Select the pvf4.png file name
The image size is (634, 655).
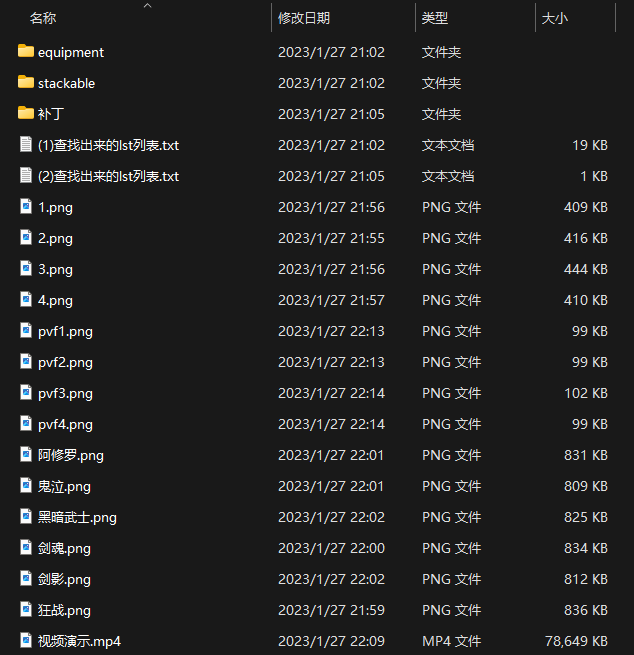pyautogui.click(x=65, y=424)
